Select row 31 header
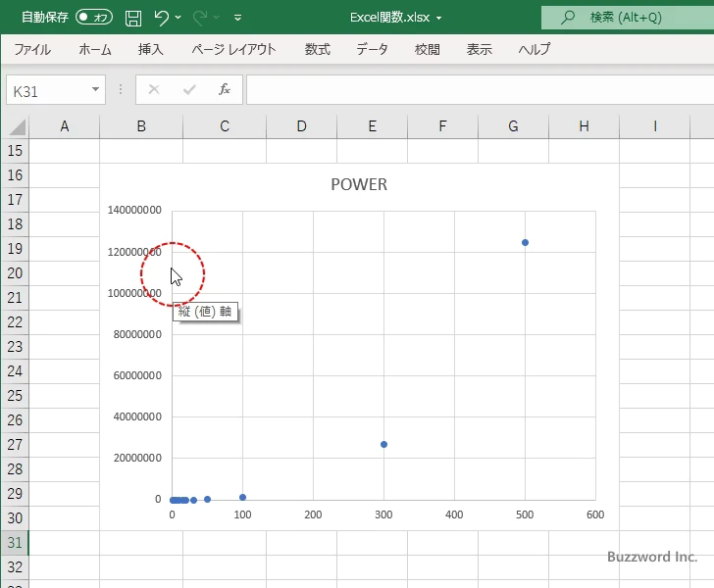 [x=15, y=543]
